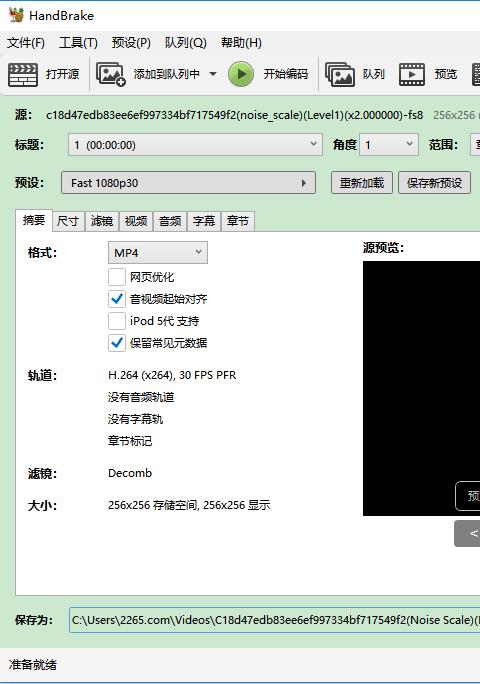The width and height of the screenshot is (480, 684).
Task: Open the 帮助(H) menu
Action: (241, 43)
